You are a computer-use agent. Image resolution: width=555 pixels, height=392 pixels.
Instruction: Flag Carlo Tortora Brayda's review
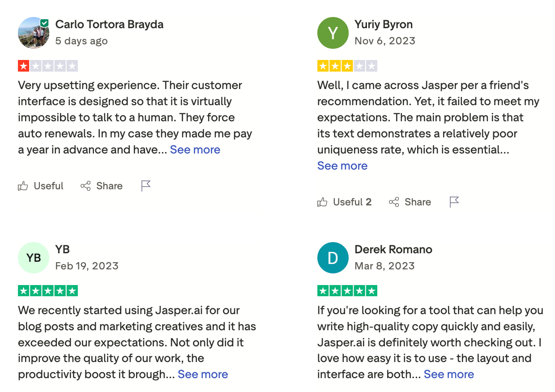pos(145,186)
